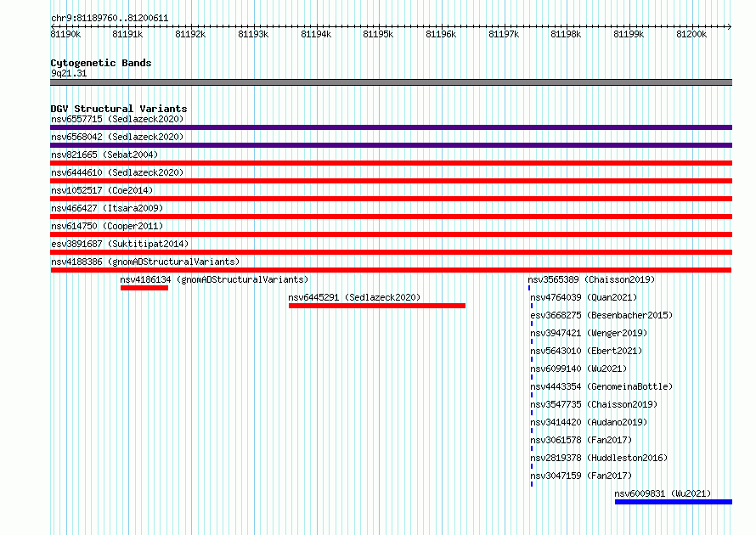
Task: Click the short red bar under nsv4186134
Action: pyautogui.click(x=144, y=288)
